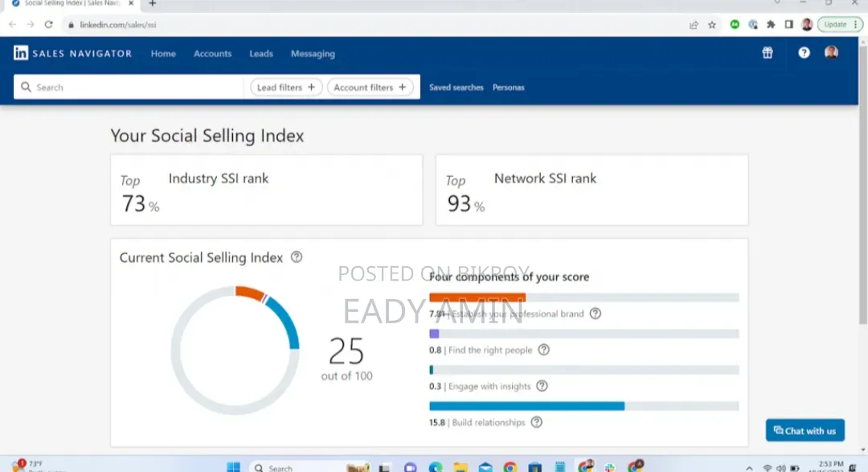Open the gift referral icon in header
The width and height of the screenshot is (868, 472).
[768, 52]
